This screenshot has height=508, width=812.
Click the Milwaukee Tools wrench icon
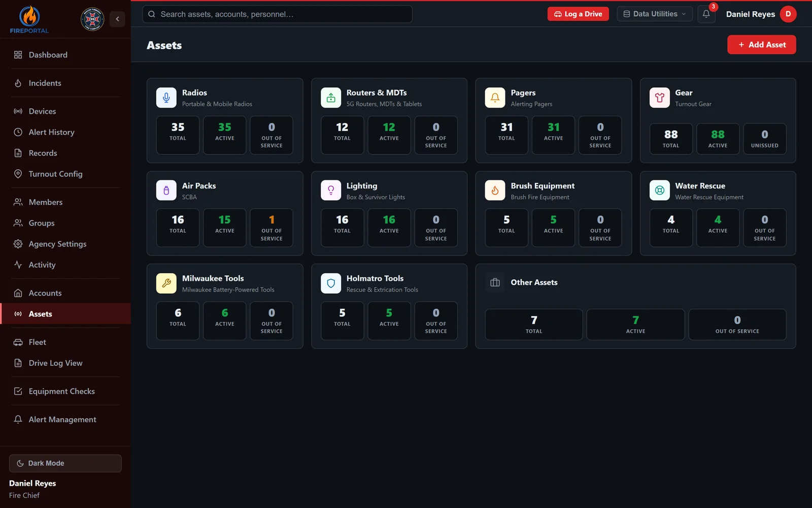(x=166, y=283)
